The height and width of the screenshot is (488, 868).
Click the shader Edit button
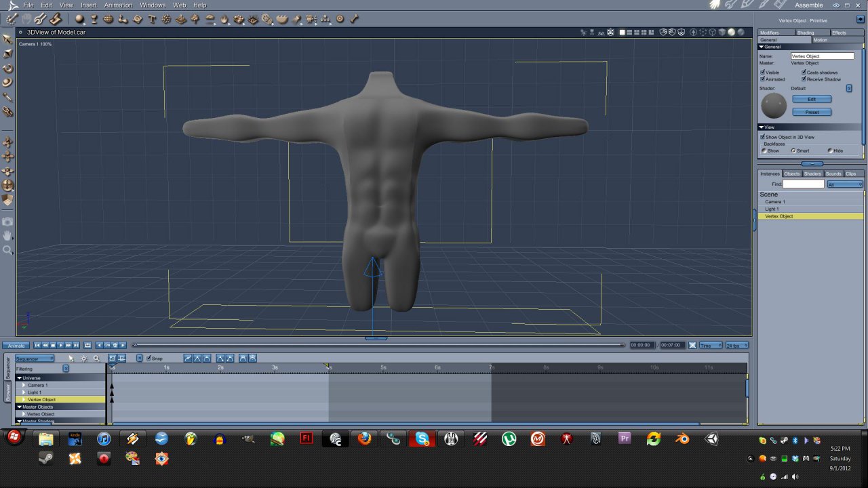point(811,99)
